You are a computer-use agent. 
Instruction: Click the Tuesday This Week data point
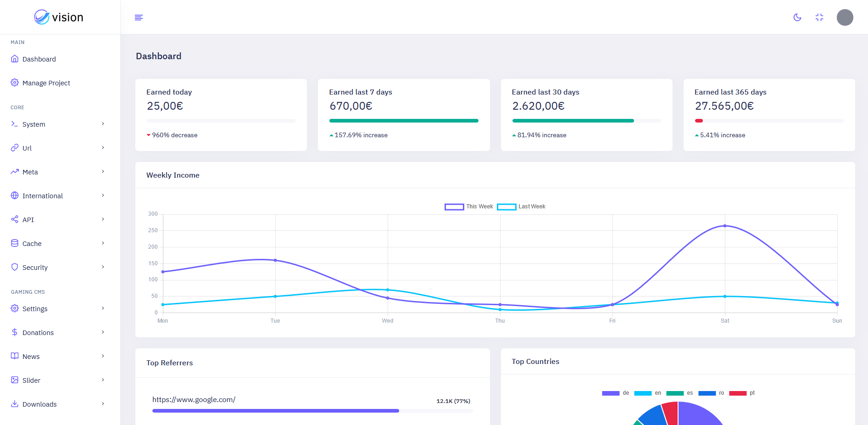275,260
